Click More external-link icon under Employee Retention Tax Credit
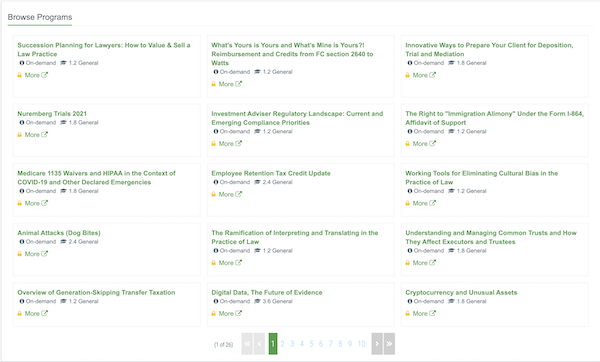This screenshot has width=600, height=362. tap(238, 194)
